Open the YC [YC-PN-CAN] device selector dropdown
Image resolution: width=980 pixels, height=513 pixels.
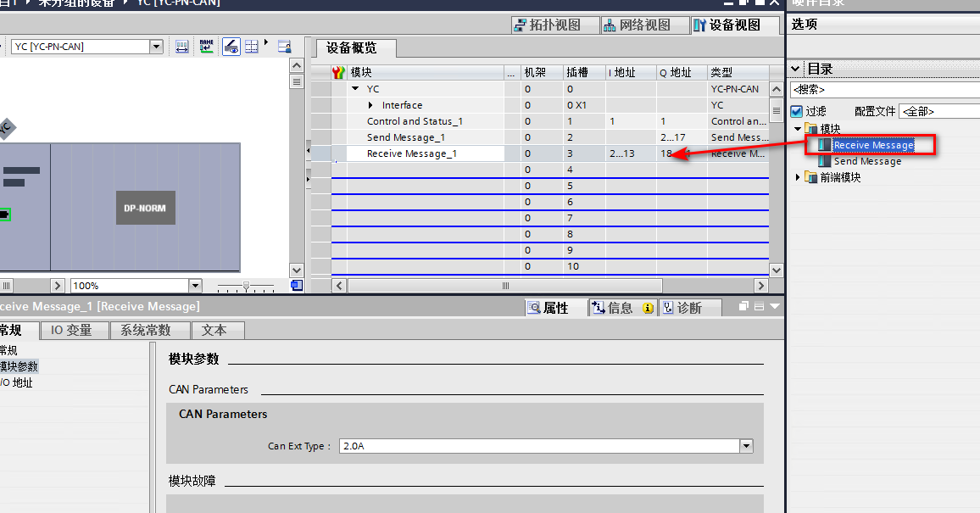(156, 47)
